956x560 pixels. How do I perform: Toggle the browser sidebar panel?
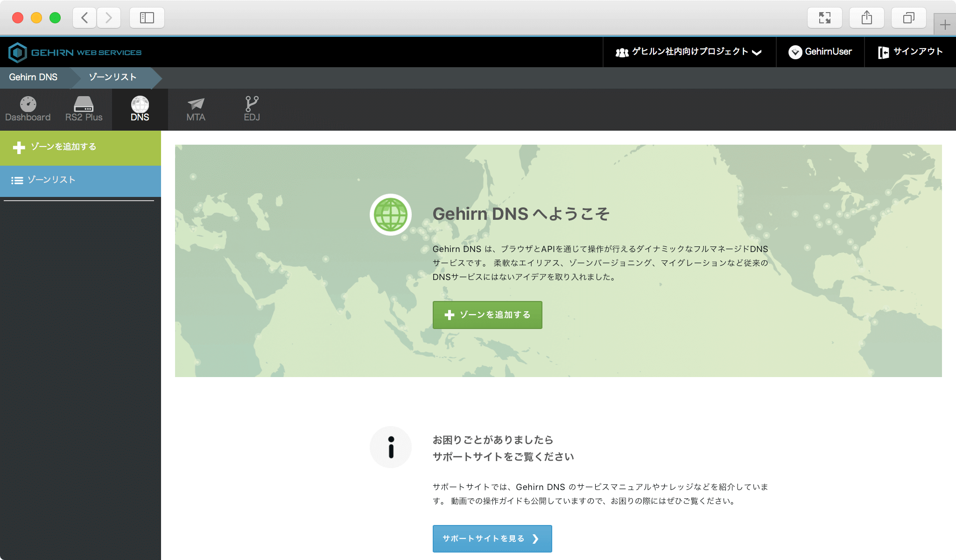pyautogui.click(x=147, y=17)
